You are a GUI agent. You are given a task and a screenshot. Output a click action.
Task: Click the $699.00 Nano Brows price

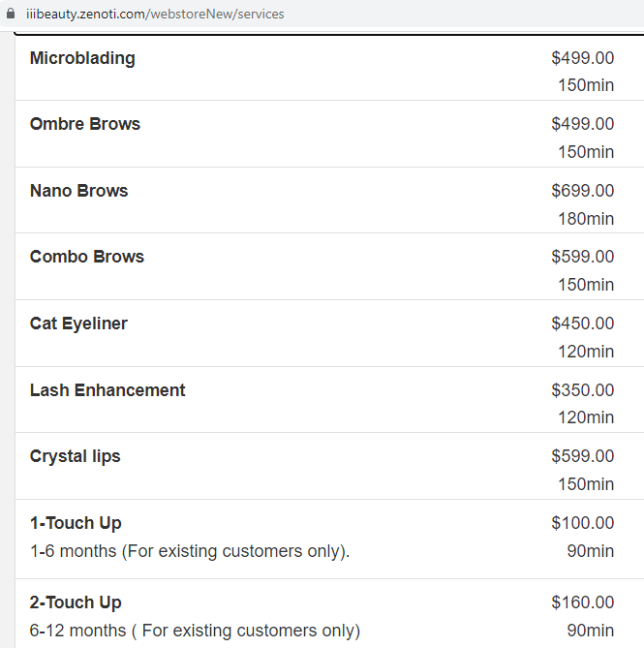point(582,191)
